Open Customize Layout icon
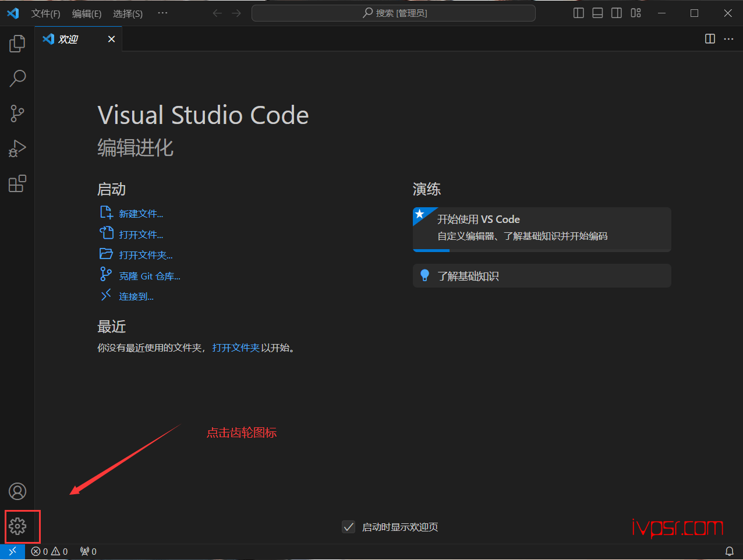This screenshot has height=560, width=743. pos(636,13)
